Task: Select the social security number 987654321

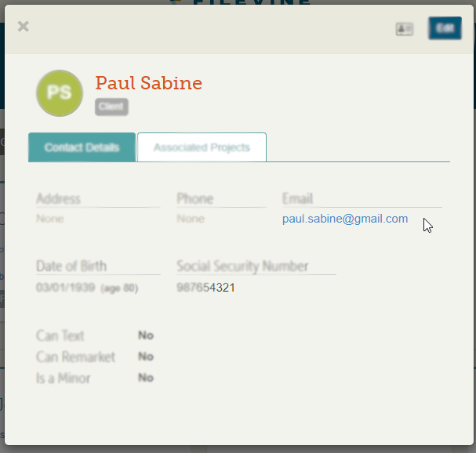Action: coord(205,288)
